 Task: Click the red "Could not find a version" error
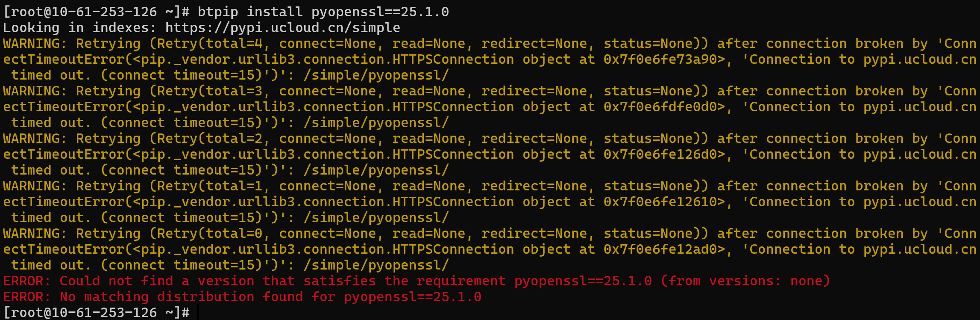click(x=157, y=281)
